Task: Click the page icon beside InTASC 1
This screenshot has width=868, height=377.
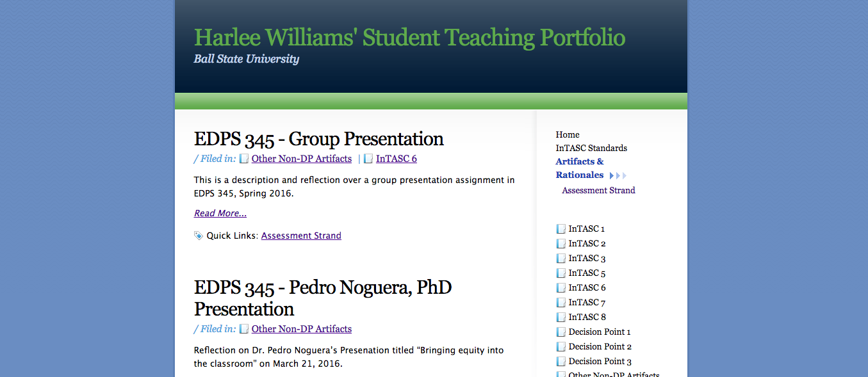Action: 561,229
